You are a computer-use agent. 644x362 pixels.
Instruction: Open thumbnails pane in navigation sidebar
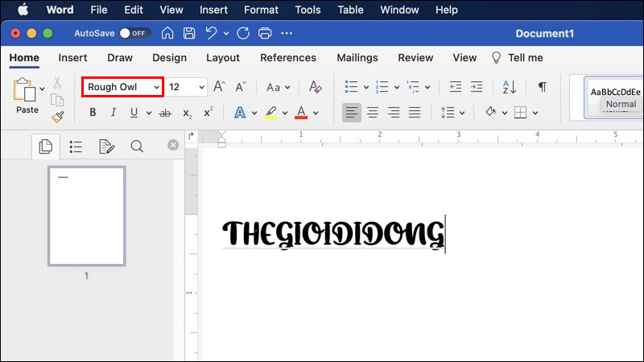pos(46,146)
